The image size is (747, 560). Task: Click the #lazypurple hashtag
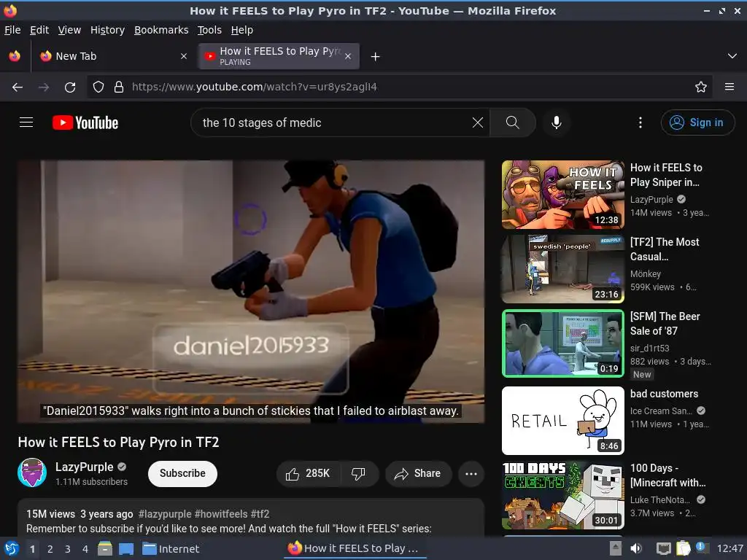164,514
